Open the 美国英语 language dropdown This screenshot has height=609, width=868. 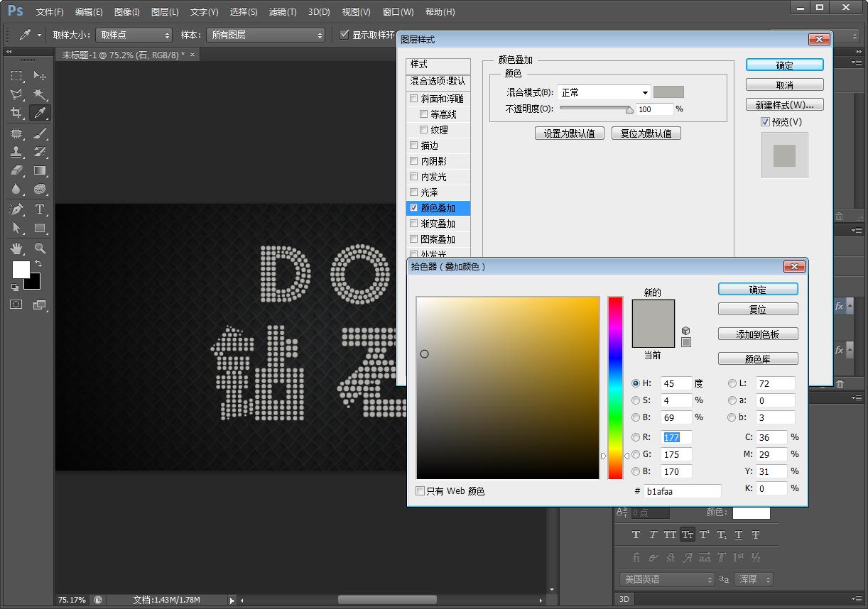pos(666,579)
